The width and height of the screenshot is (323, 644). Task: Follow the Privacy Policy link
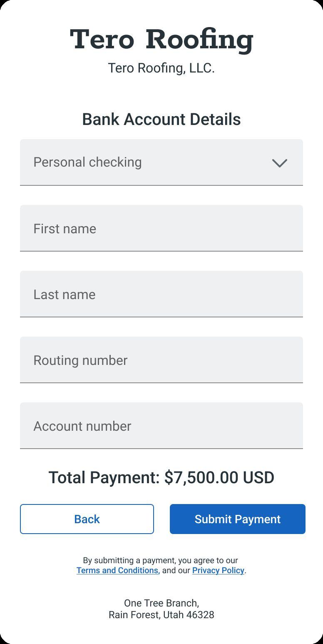[218, 570]
